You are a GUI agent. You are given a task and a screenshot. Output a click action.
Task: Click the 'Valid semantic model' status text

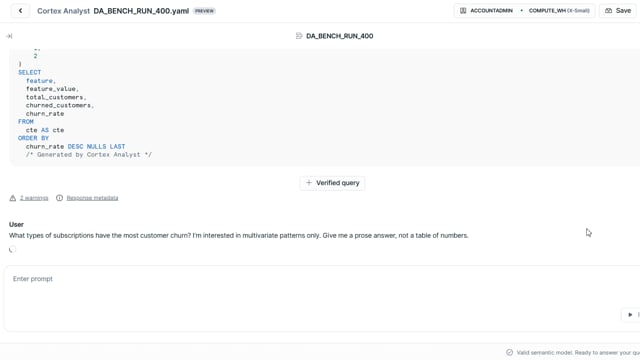(578, 352)
